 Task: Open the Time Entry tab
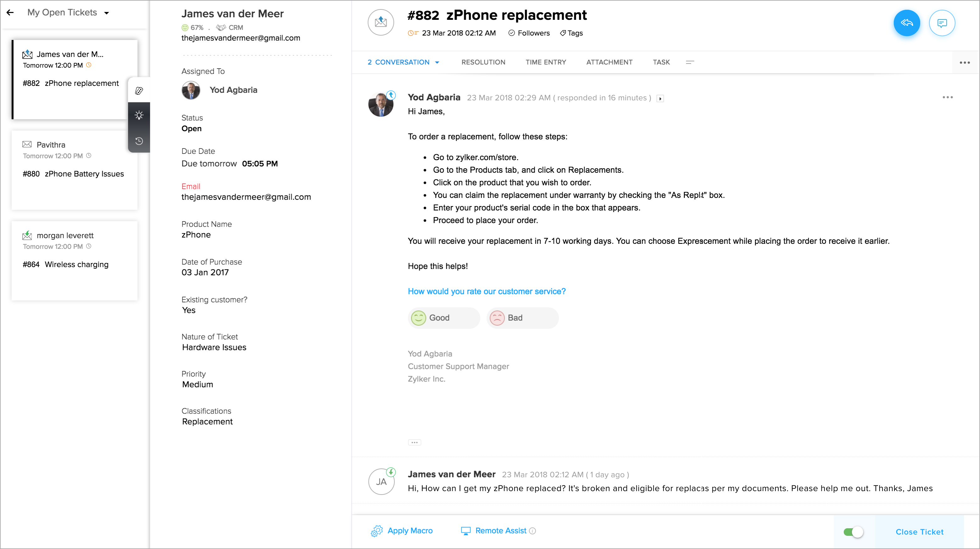(545, 62)
